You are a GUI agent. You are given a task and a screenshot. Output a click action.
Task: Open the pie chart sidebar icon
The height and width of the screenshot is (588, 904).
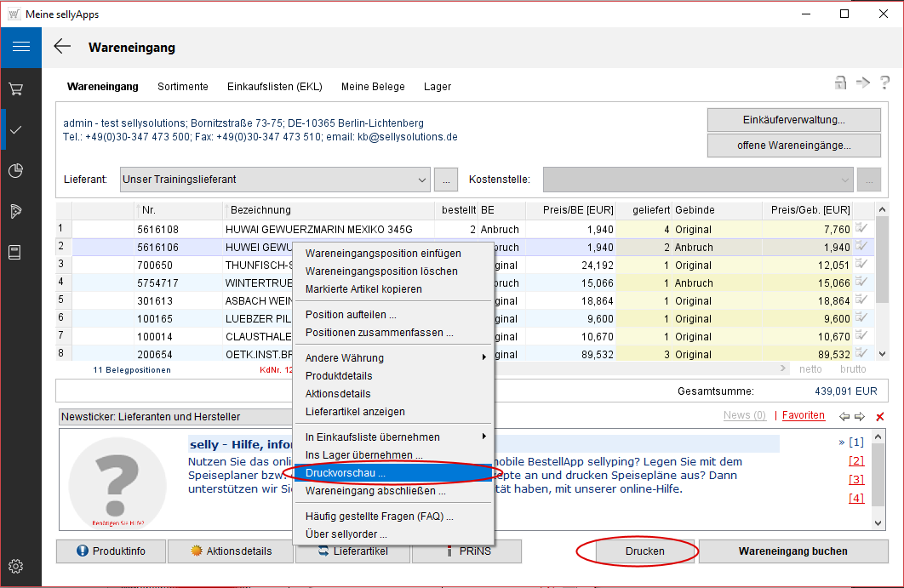point(15,171)
